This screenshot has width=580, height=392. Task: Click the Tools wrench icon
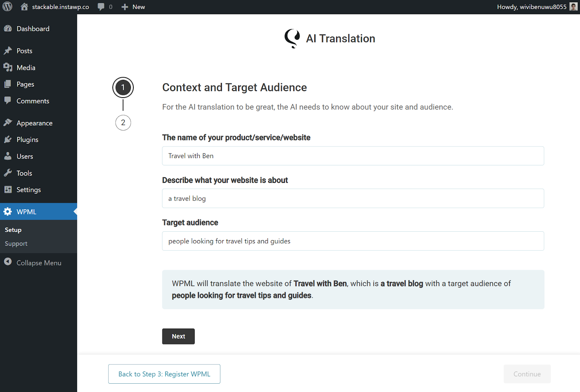coord(8,173)
